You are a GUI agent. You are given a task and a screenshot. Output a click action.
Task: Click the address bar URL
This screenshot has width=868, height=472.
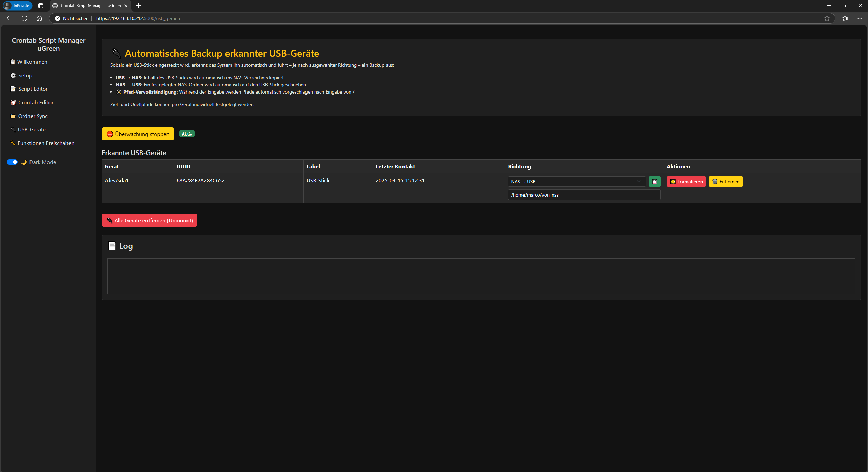[139, 18]
